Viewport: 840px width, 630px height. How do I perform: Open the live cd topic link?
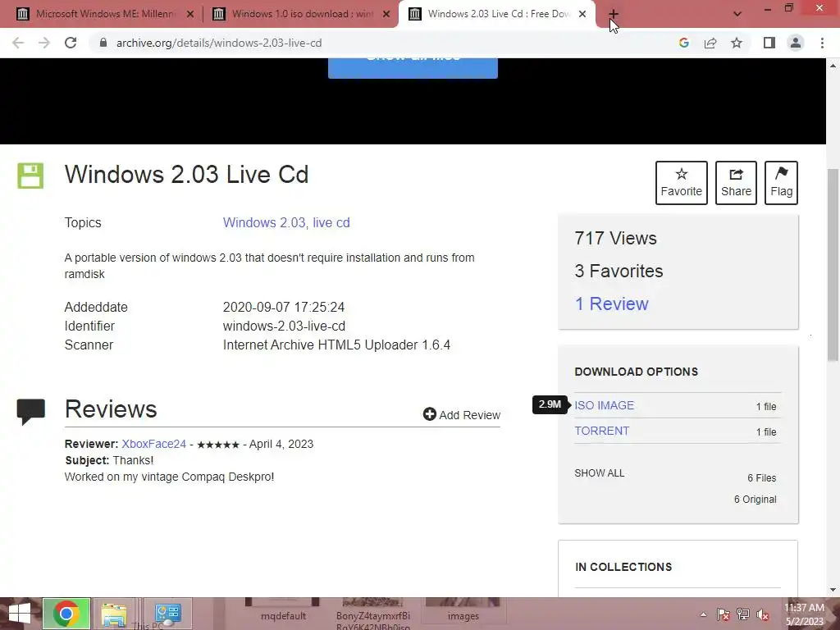[331, 223]
